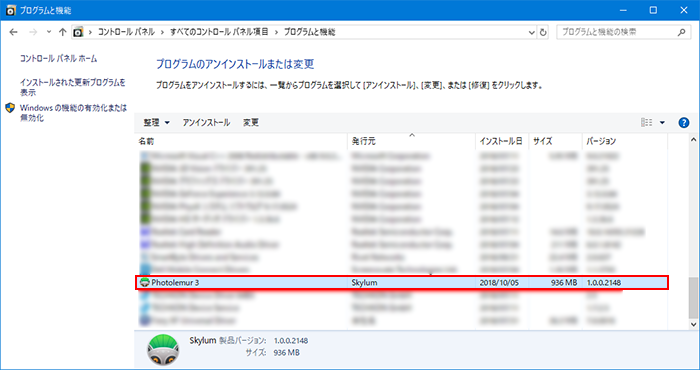The height and width of the screenshot is (370, 700).
Task: Click the アンインストール toolbar button
Action: point(206,122)
